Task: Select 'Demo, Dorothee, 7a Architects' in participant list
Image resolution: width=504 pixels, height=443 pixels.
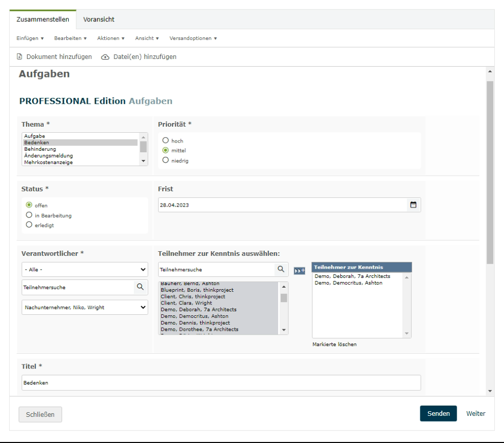Action: coord(219,329)
